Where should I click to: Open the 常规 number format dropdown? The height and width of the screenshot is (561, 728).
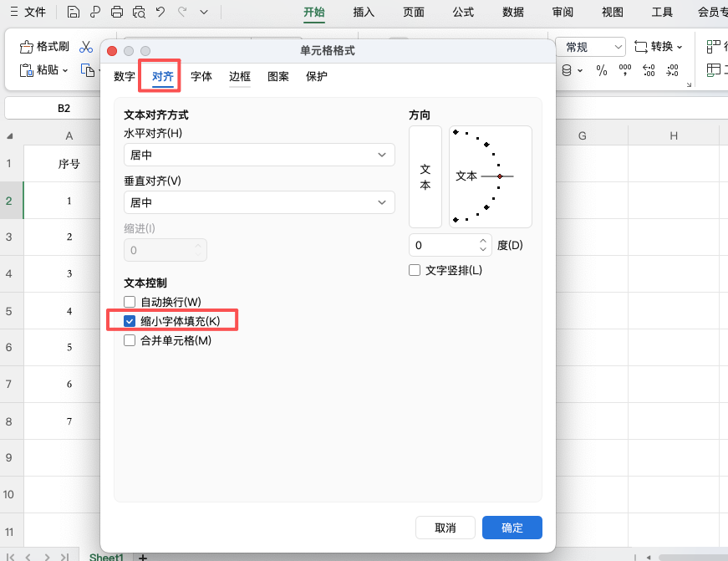coord(590,47)
